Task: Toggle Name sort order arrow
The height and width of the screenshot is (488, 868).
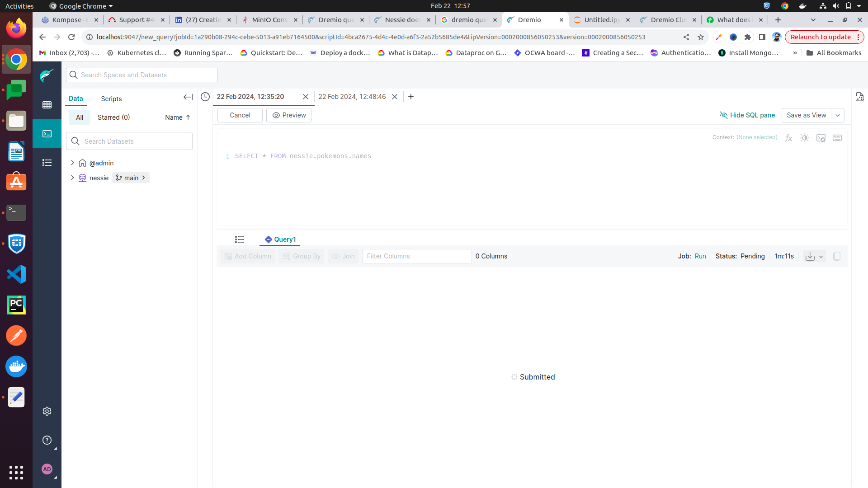Action: (188, 117)
